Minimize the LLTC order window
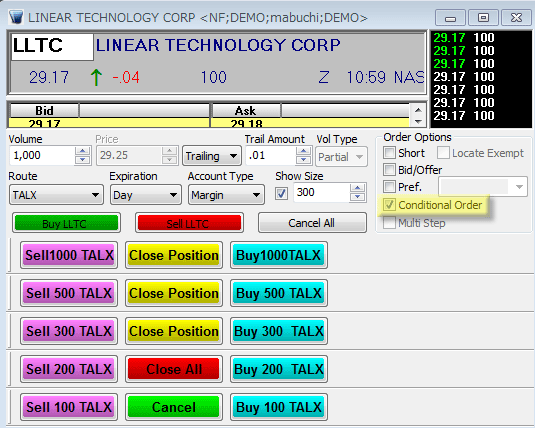The height and width of the screenshot is (428, 535). tap(450, 18)
